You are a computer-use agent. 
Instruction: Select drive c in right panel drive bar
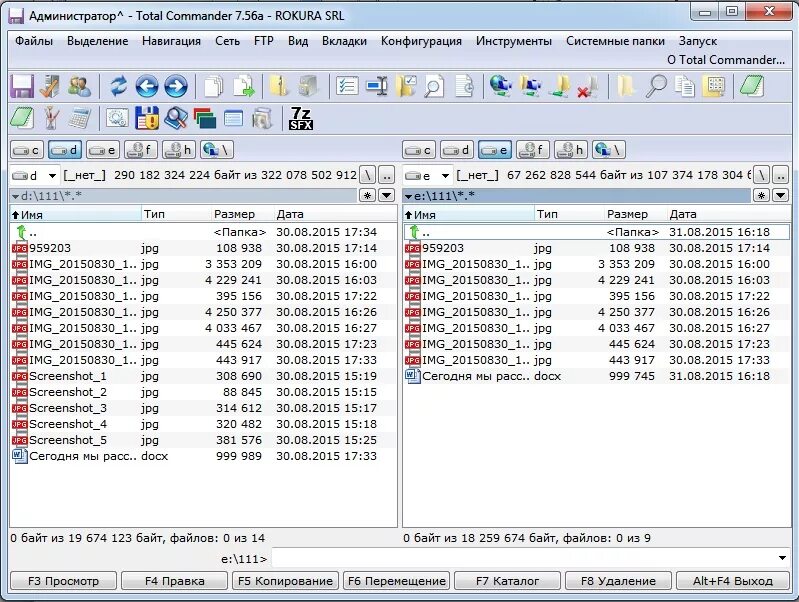click(x=418, y=150)
